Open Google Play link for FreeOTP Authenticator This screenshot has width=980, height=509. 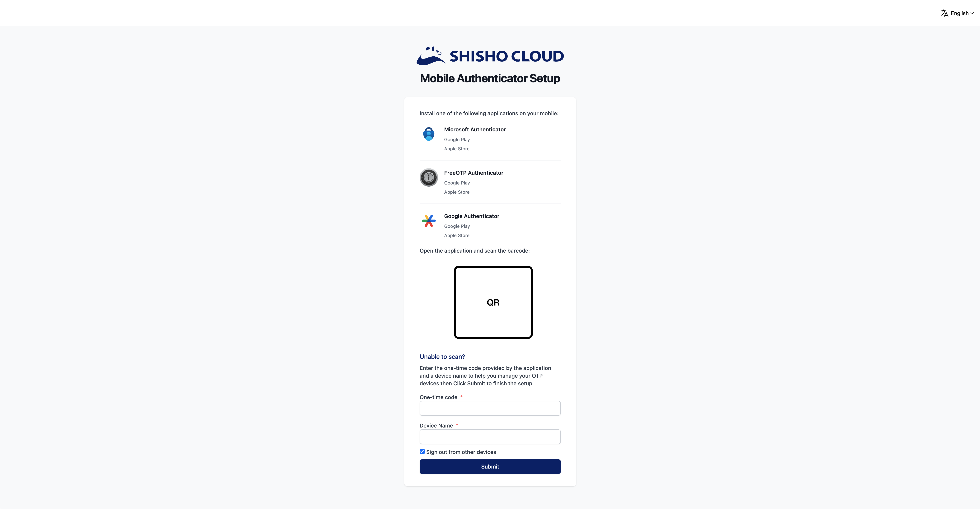(457, 183)
